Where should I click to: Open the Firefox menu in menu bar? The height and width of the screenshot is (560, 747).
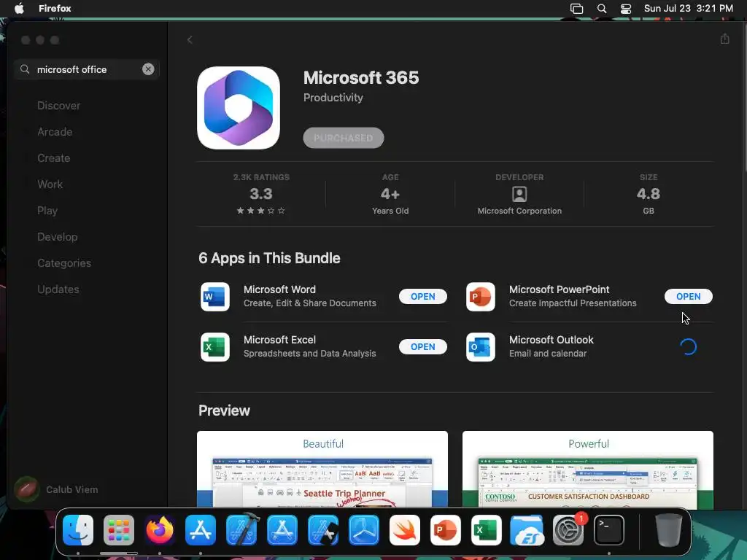(x=55, y=8)
